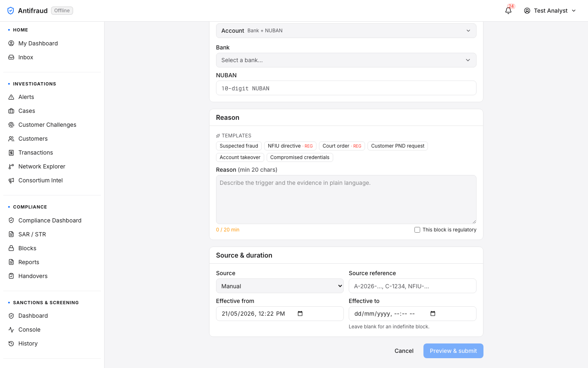Screen dimensions: 588x368
Task: Click the Sanctions Dashboard shield icon
Action: pos(11,316)
